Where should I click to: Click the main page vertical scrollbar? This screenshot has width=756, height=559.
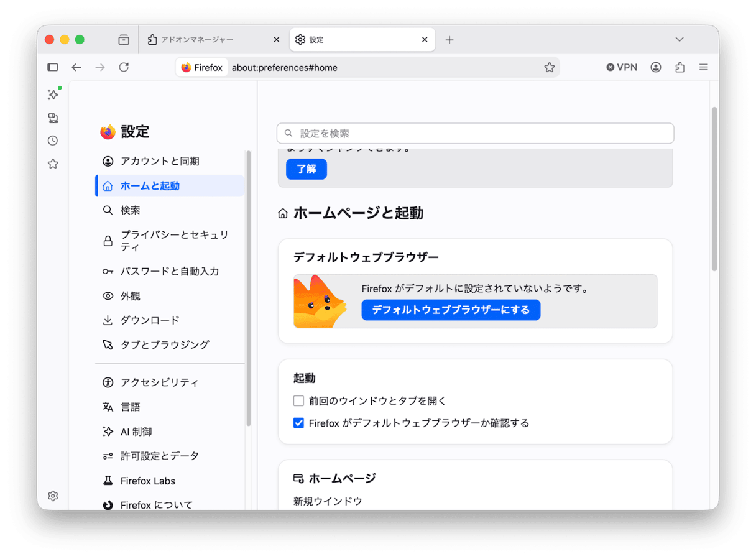pos(714,189)
